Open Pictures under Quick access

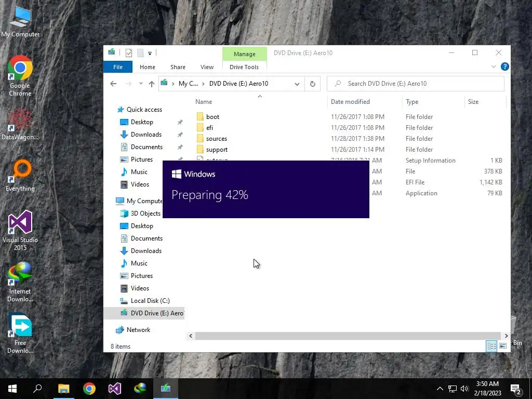pyautogui.click(x=141, y=159)
